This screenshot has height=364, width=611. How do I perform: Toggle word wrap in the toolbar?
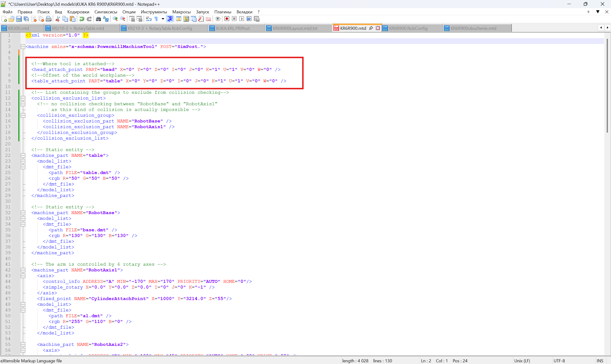pos(149,19)
